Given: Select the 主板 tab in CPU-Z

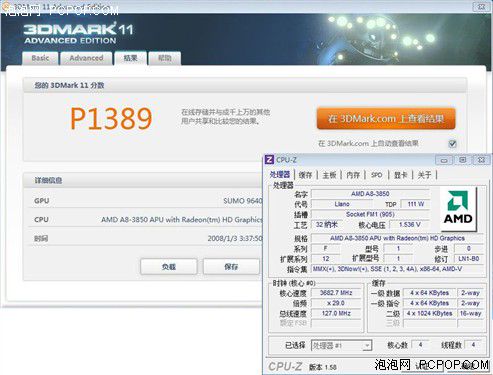Looking at the screenshot, I should tap(329, 175).
